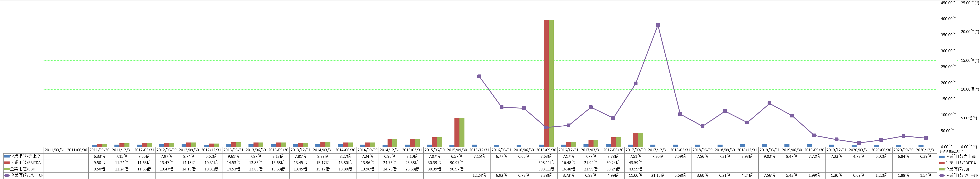
Task: Click the 398.11倍 cell in the EBIT row
Action: tap(546, 169)
